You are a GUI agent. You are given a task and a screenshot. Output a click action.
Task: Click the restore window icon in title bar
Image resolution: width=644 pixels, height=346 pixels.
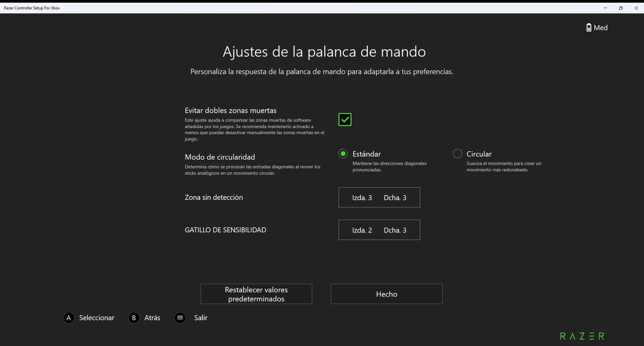click(x=621, y=8)
